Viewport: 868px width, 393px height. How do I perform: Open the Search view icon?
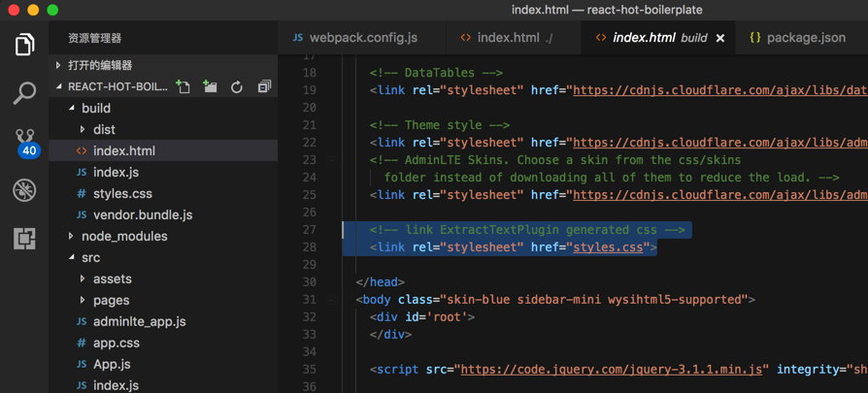[24, 93]
